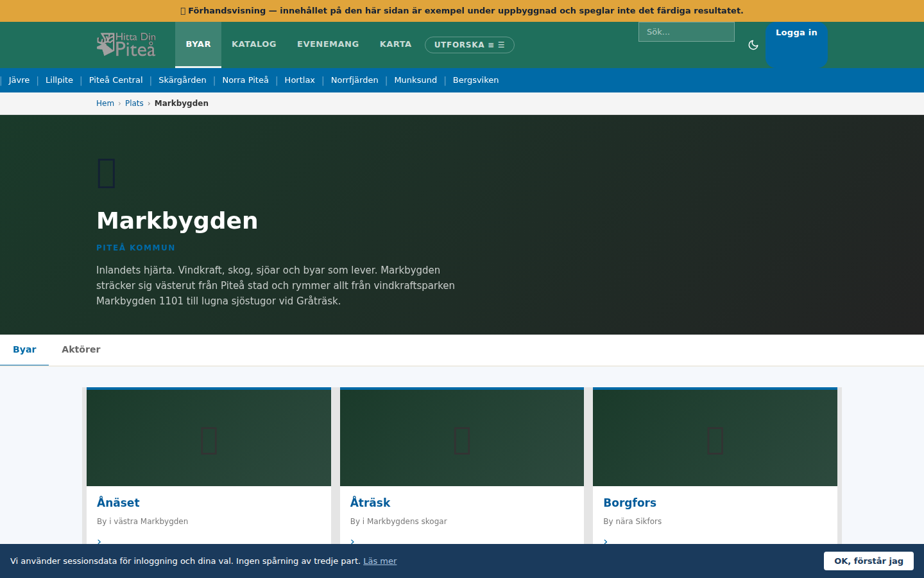Click the Sök search field
The image size is (924, 578).
[x=687, y=31]
